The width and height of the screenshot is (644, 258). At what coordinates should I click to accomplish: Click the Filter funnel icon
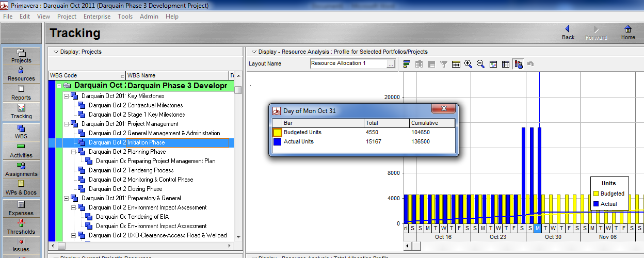pos(443,64)
